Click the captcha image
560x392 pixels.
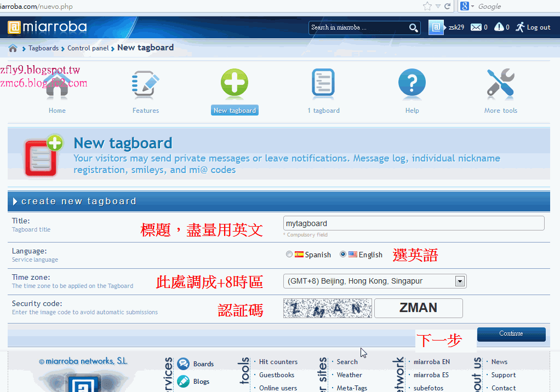pyautogui.click(x=328, y=308)
